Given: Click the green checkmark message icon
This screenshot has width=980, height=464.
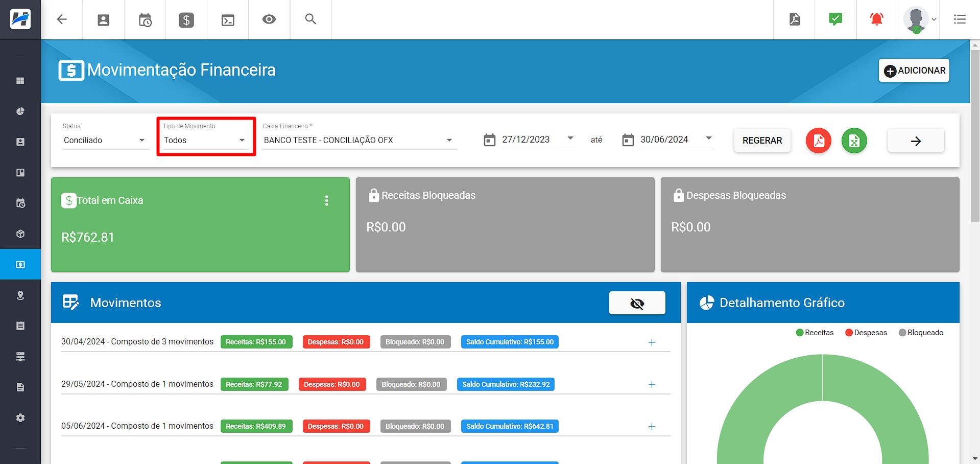Looking at the screenshot, I should click(835, 19).
